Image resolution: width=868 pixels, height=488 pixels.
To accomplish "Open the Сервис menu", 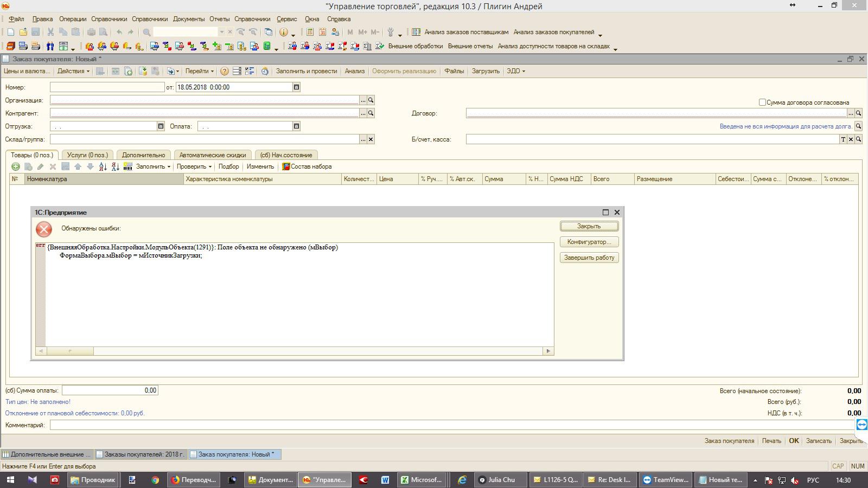I will click(x=286, y=19).
